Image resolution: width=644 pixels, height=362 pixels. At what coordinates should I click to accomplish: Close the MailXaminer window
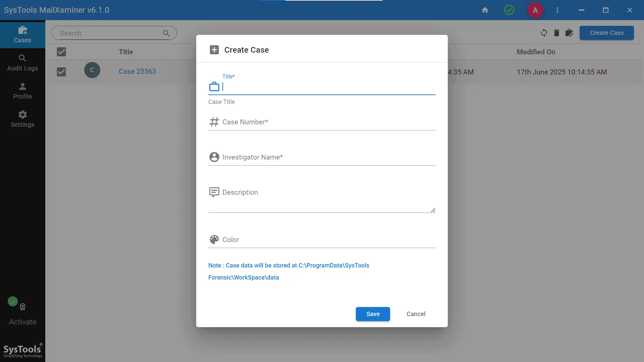[630, 10]
